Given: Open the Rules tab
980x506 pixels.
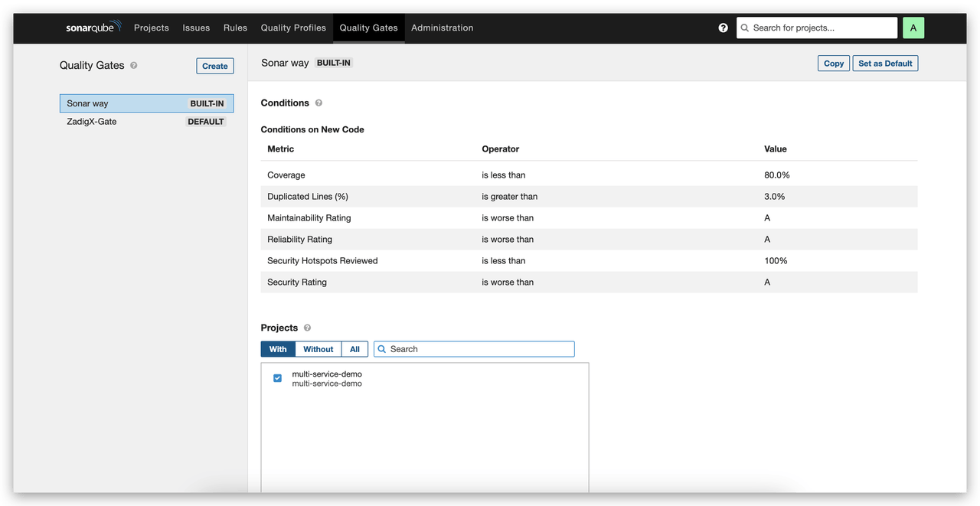Looking at the screenshot, I should pos(235,28).
